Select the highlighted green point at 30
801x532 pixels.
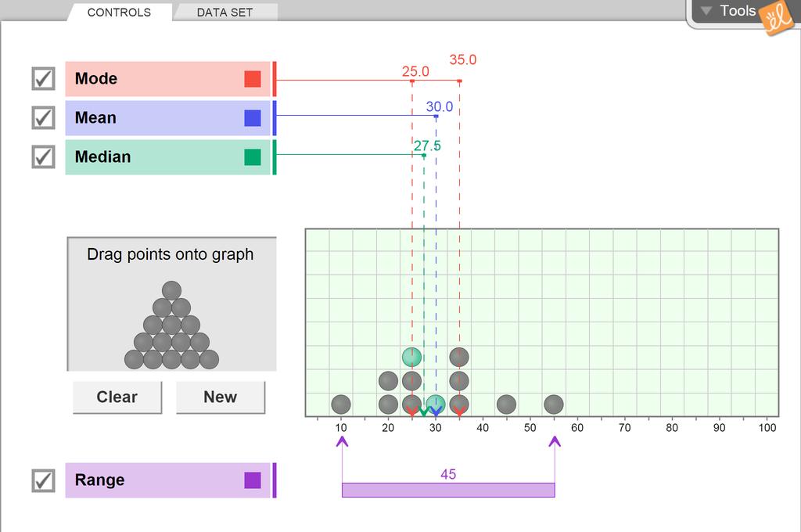[436, 404]
